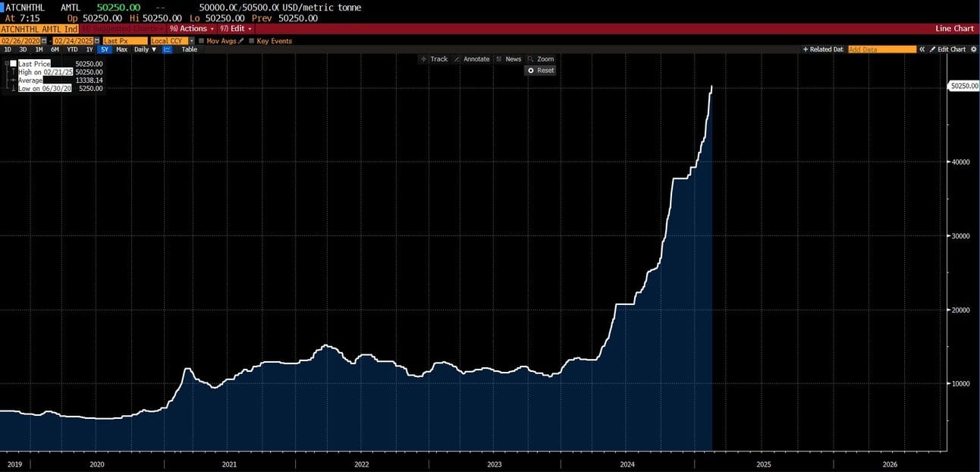Enable the Mov Avgs checkbox
Viewport: 980px width, 472px height.
tap(201, 41)
